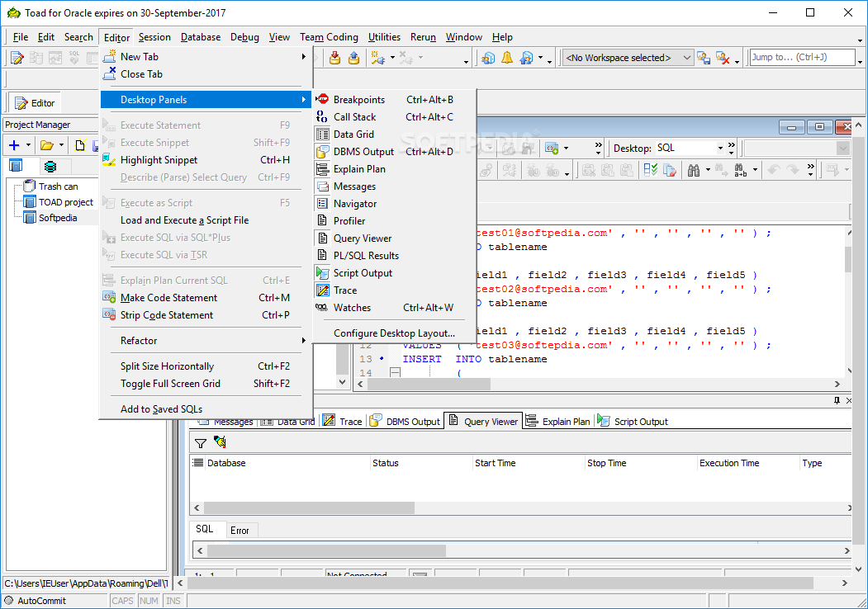Select the Softpedia project tree item
This screenshot has height=609, width=868.
point(58,218)
